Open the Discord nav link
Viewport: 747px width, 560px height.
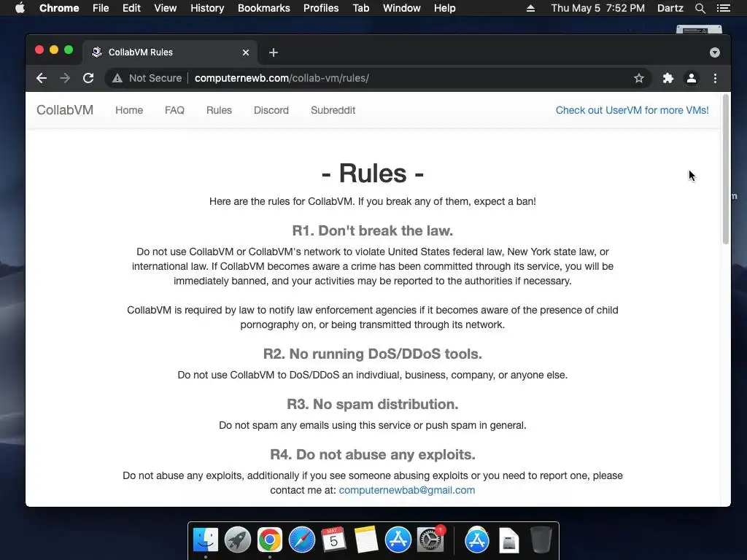[271, 110]
